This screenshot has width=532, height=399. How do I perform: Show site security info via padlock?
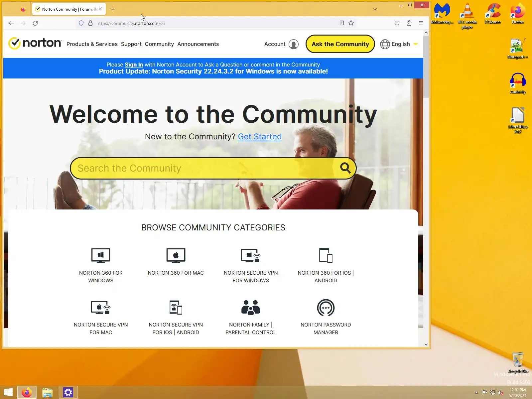pos(90,23)
